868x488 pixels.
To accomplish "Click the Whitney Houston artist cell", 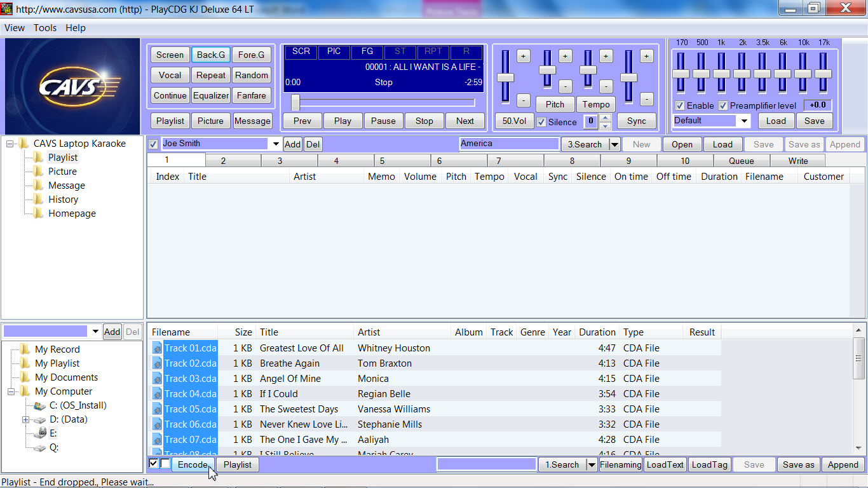I will pyautogui.click(x=394, y=348).
